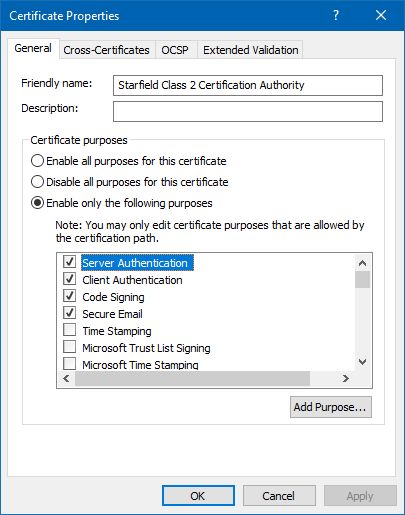Uncheck the Code Signing checkbox
405x515 pixels.
(x=69, y=296)
